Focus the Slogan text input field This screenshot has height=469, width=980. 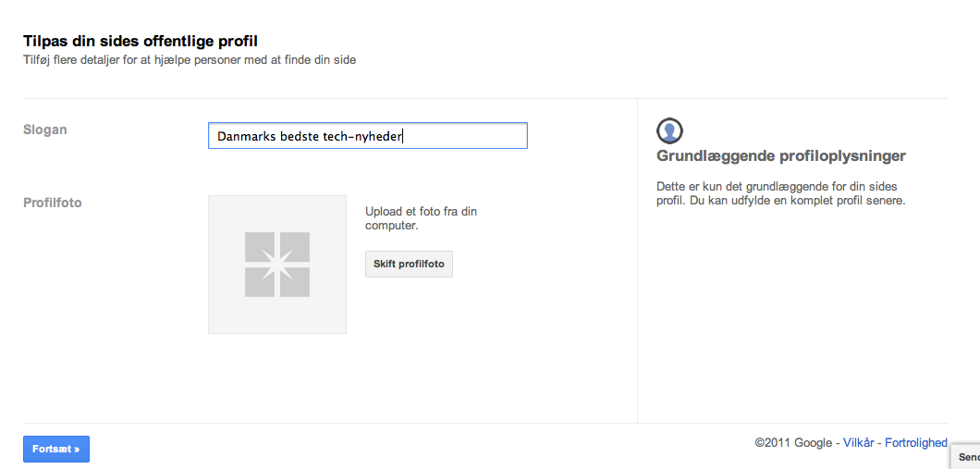coord(462,136)
